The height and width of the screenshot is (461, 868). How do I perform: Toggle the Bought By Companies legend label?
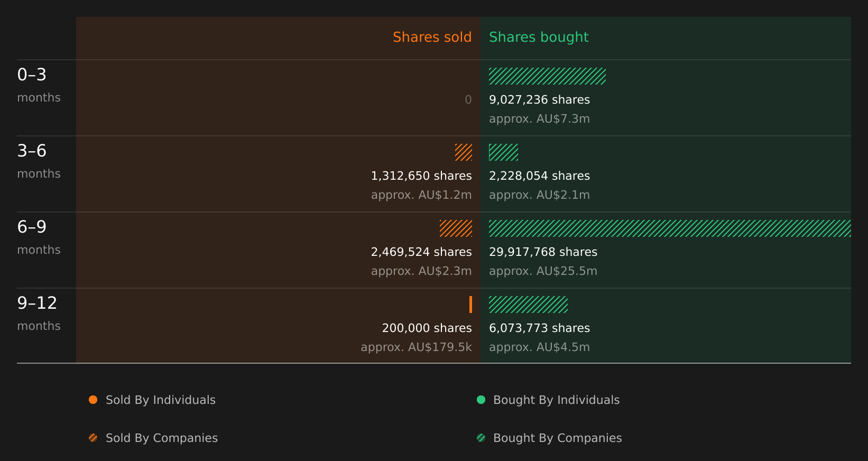(557, 438)
